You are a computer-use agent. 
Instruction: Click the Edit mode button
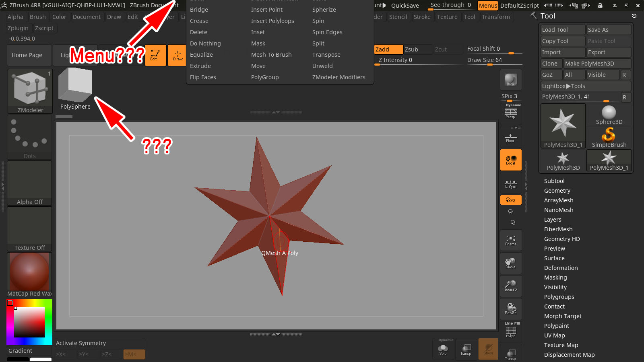point(155,55)
